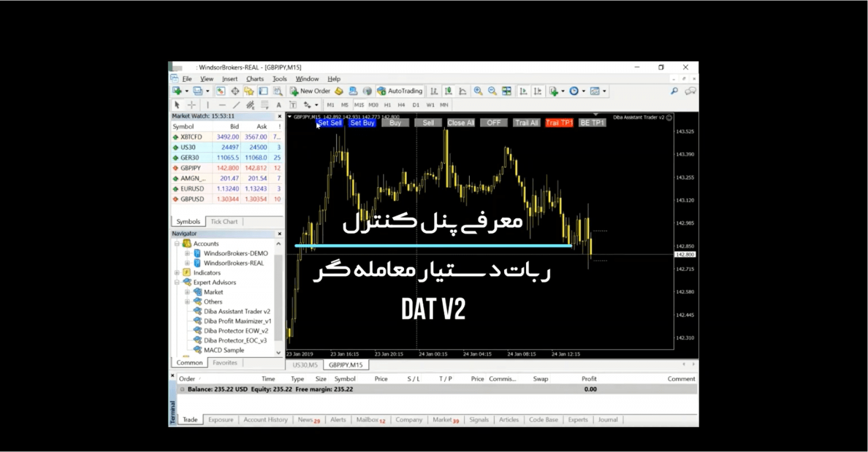Click the New Chart icon
This screenshot has width=868, height=452.
pyautogui.click(x=177, y=91)
